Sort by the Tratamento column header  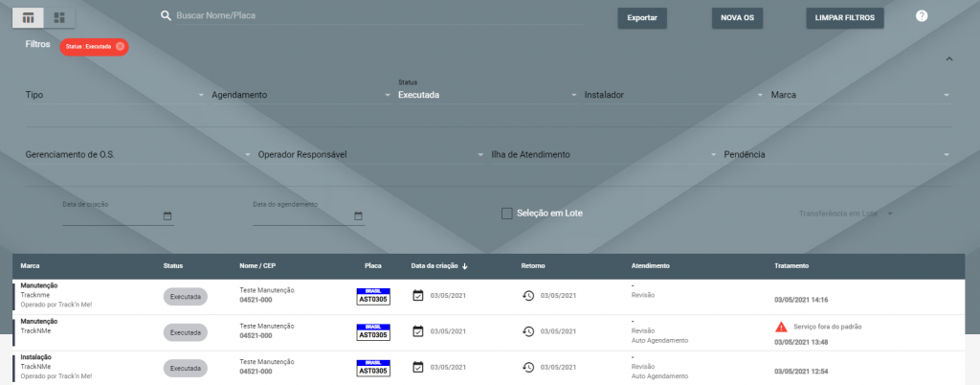coord(791,265)
